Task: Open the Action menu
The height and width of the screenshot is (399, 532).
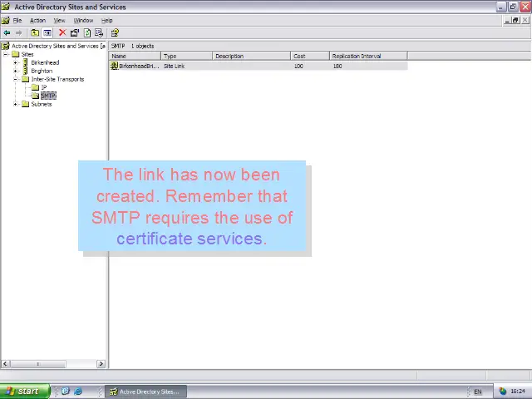Action: 37,20
